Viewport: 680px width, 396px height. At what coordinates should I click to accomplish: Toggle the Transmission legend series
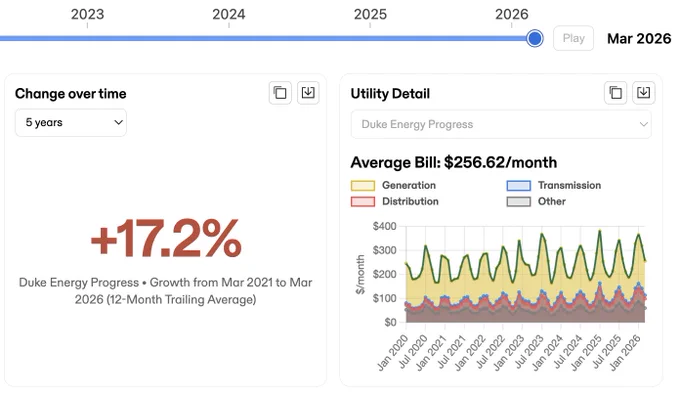(x=554, y=186)
